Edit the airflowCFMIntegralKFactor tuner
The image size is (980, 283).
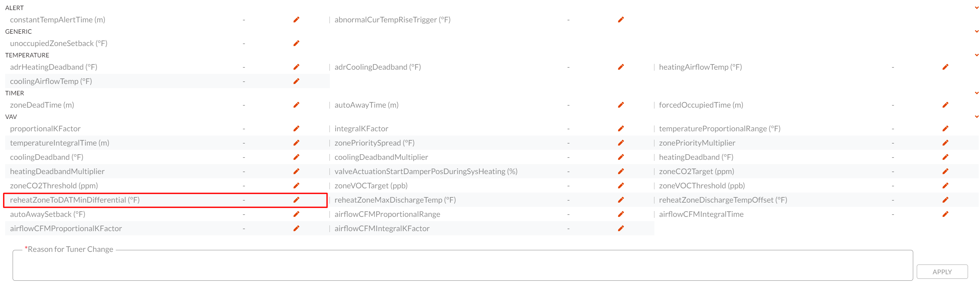(x=621, y=229)
